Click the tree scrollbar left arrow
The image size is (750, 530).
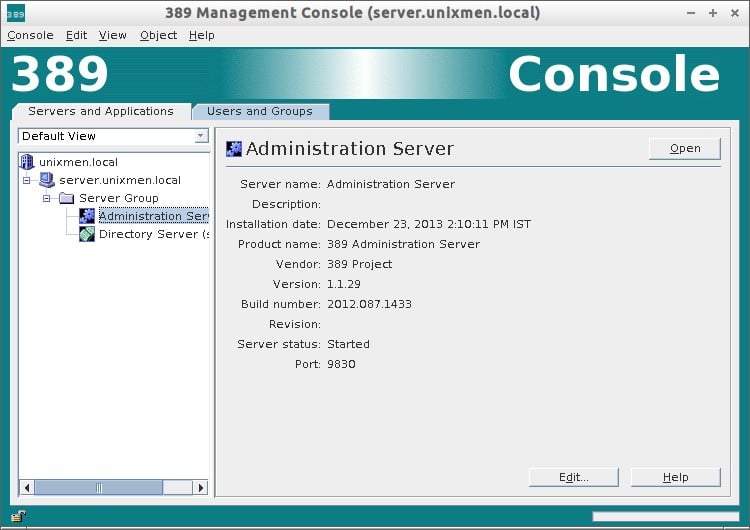point(27,488)
